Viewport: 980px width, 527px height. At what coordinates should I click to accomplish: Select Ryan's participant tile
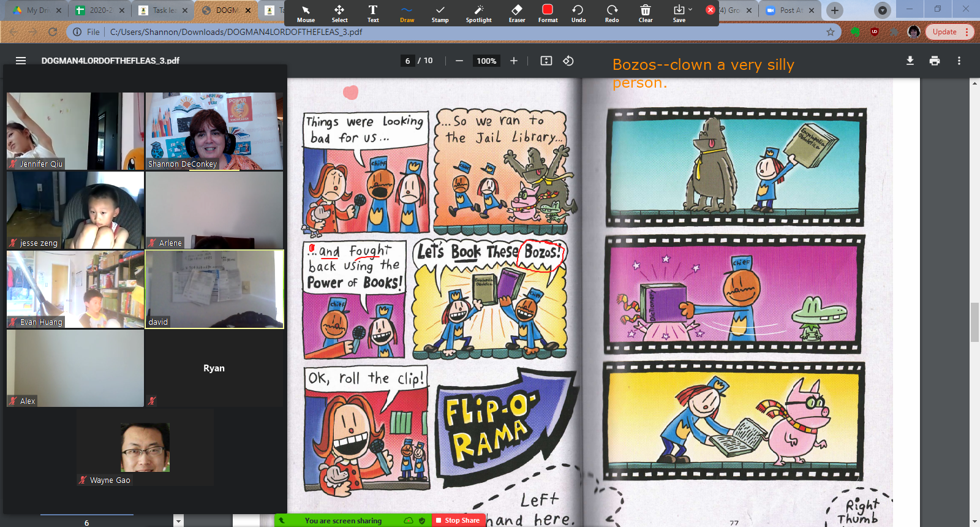214,368
